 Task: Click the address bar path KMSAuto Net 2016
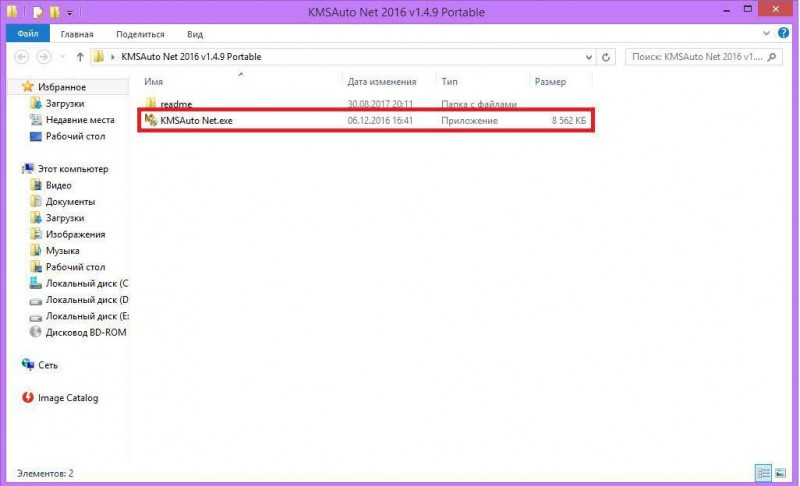point(191,57)
